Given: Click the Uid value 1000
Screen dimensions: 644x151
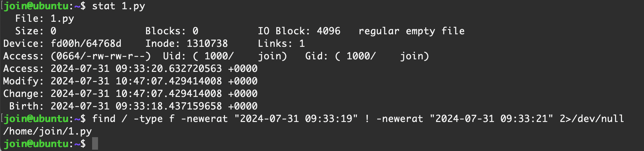Looking at the screenshot, I should click(x=219, y=56).
